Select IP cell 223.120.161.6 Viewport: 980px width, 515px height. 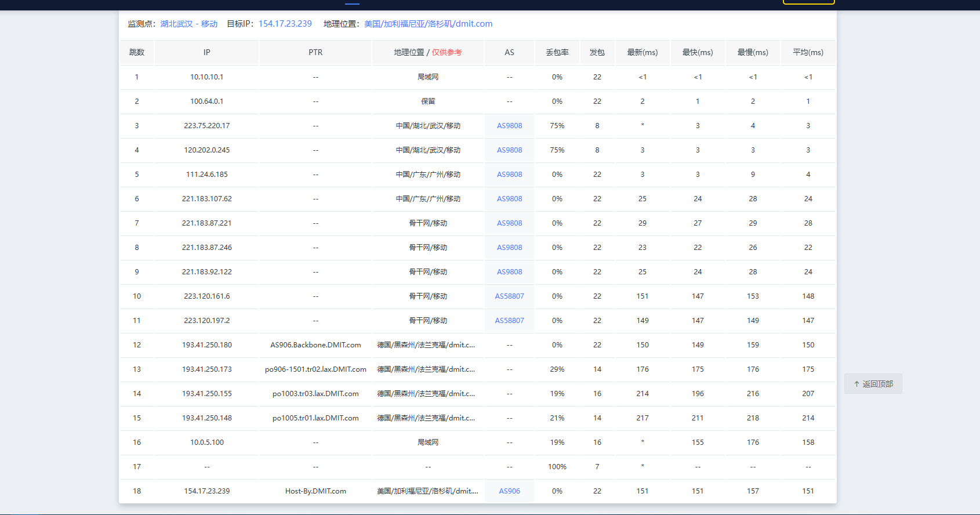click(x=207, y=296)
